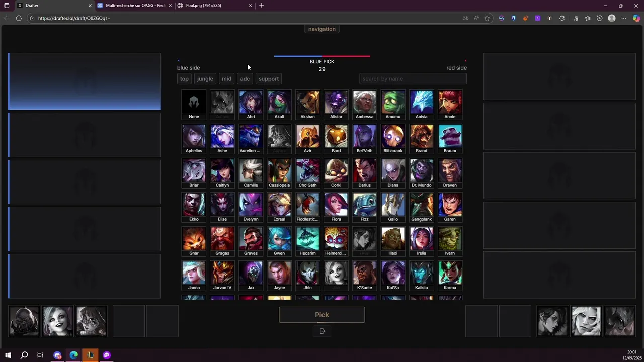Click the browser address bar URL

(x=73, y=18)
